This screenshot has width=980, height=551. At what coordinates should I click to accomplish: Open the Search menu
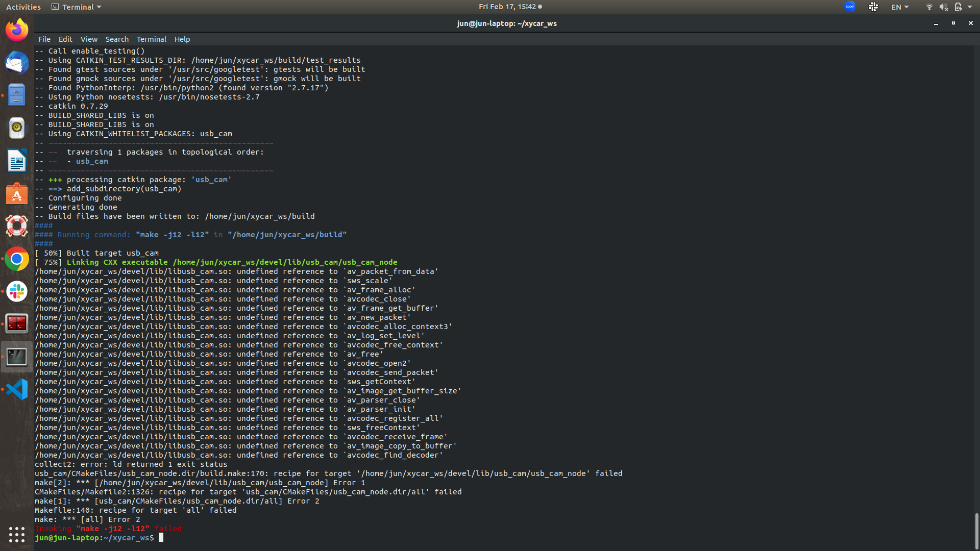117,39
